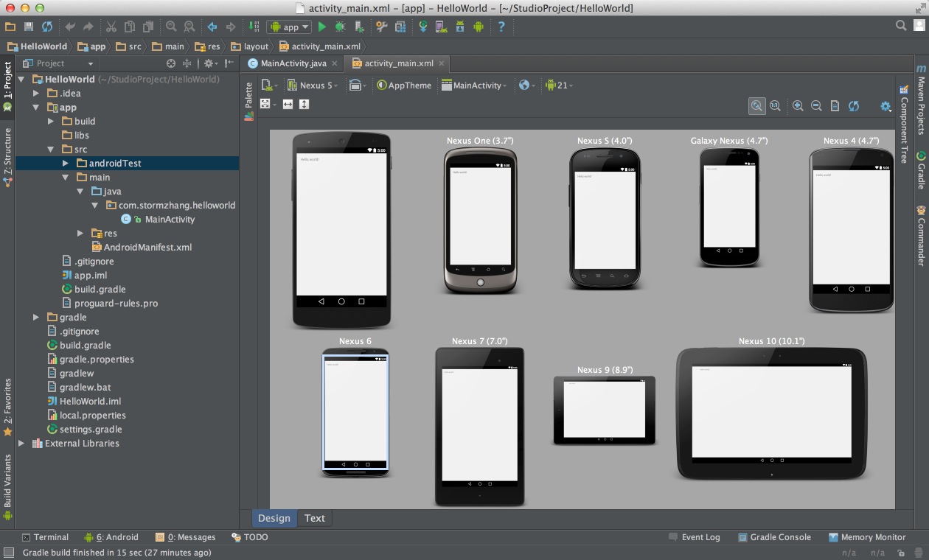This screenshot has height=560, width=929.
Task: Open preview settings via the gear icon
Action: pyautogui.click(x=885, y=106)
